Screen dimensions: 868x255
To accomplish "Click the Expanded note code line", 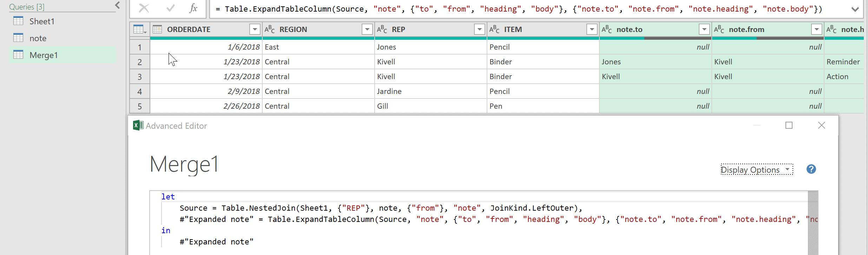I will [499, 219].
